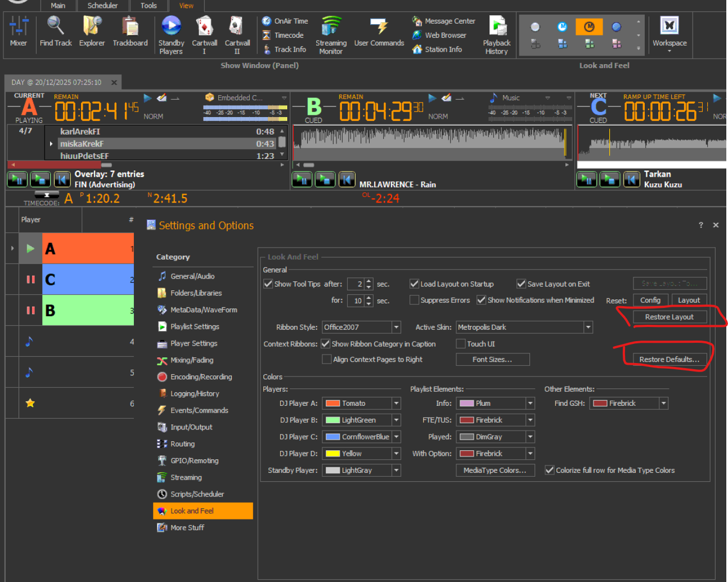The width and height of the screenshot is (728, 582).
Task: Open the Active Skin dropdown
Action: (x=588, y=327)
